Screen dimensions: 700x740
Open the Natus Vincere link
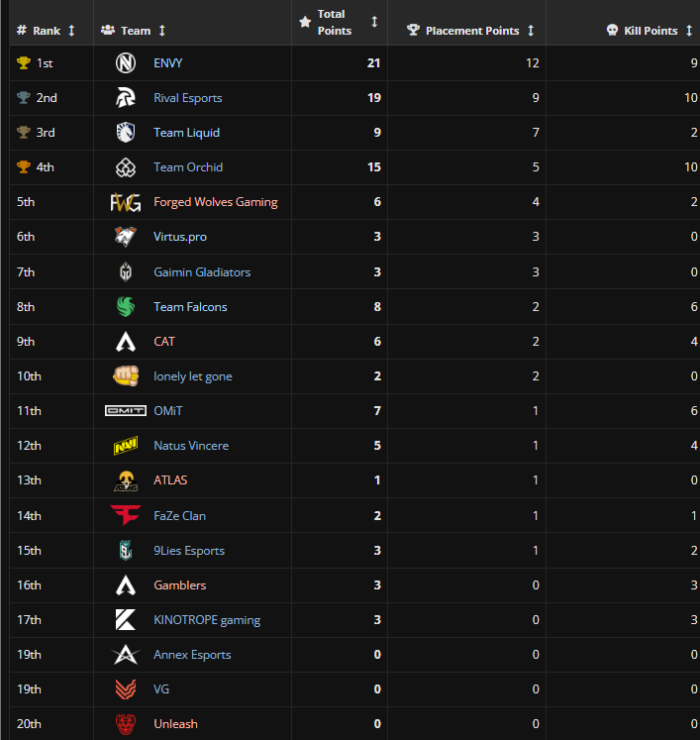[191, 446]
